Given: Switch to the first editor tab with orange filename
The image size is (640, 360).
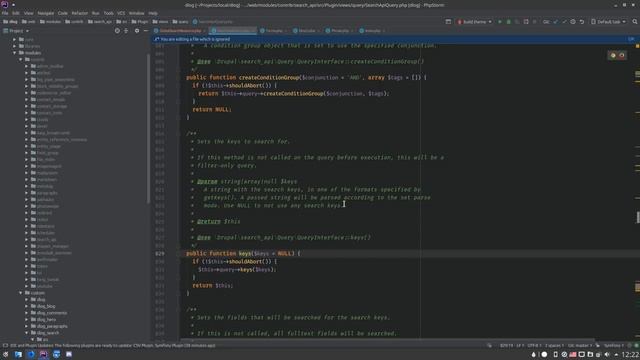Looking at the screenshot, I should pyautogui.click(x=180, y=31).
